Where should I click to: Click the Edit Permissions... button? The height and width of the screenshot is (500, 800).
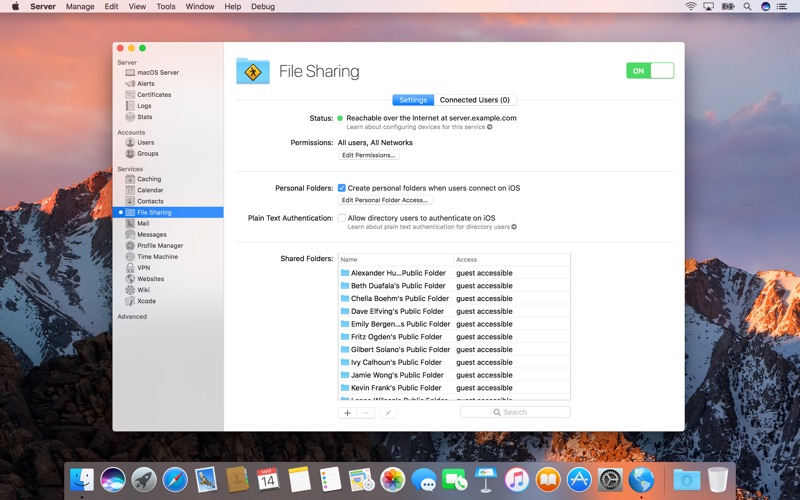368,155
